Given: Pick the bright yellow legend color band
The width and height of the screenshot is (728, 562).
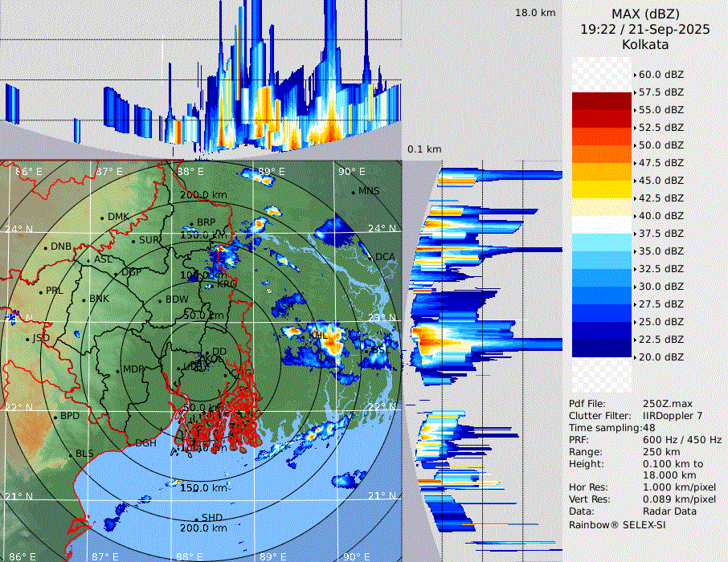Looking at the screenshot, I should pyautogui.click(x=601, y=189).
